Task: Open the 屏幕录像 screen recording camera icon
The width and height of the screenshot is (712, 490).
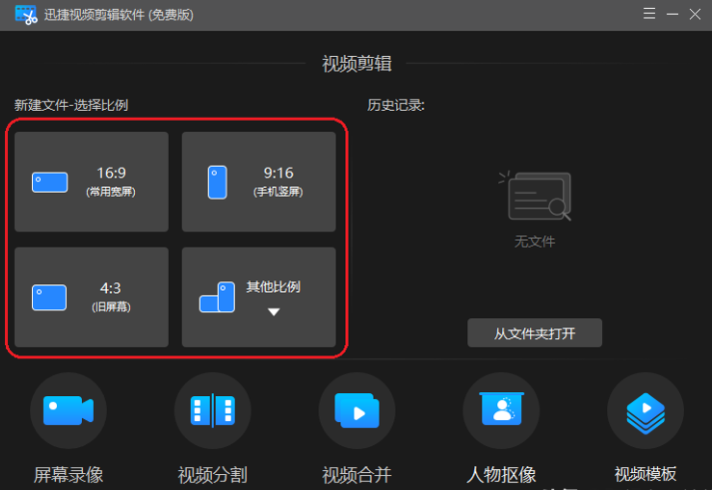Action: (x=69, y=411)
